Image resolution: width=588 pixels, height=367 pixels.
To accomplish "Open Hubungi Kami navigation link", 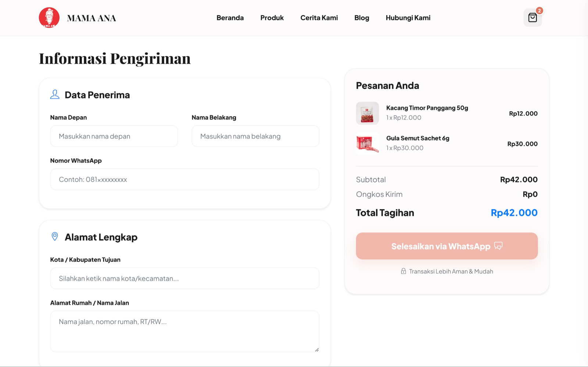I will pos(408,18).
